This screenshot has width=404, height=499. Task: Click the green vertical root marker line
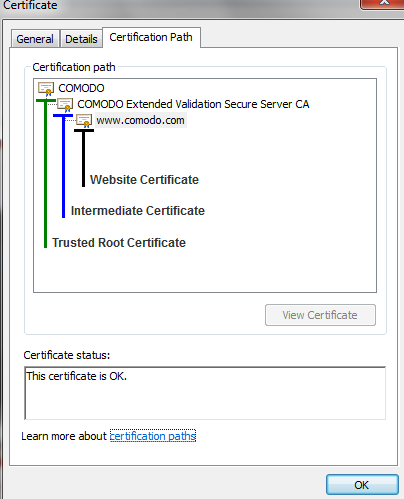[46, 173]
